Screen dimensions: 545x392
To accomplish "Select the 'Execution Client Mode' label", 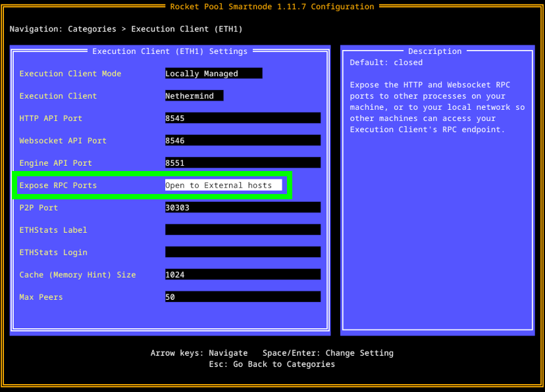I will click(70, 74).
